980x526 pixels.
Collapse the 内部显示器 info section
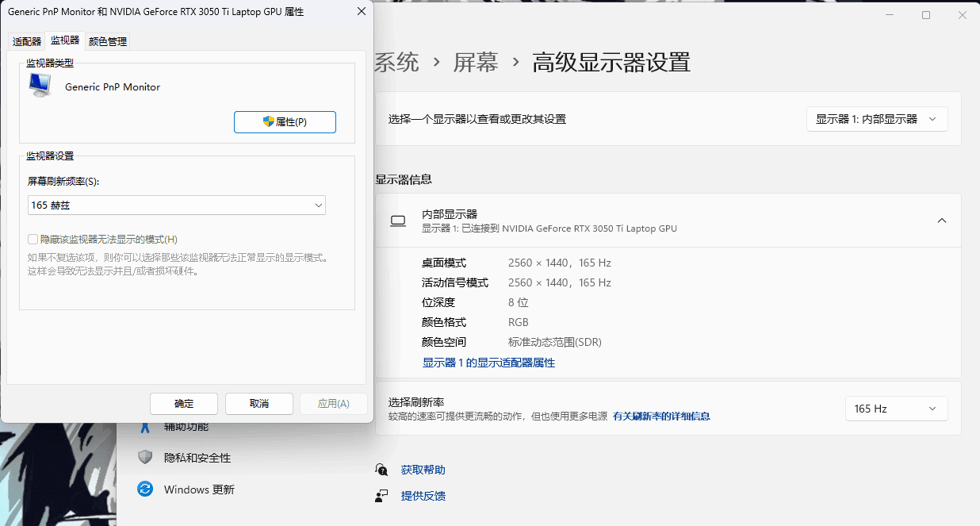pyautogui.click(x=942, y=221)
